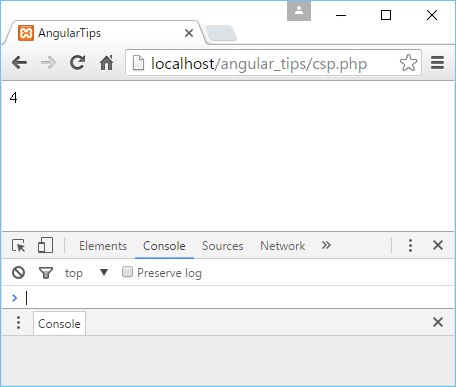
Task: Bookmark this page with the star
Action: pos(408,63)
